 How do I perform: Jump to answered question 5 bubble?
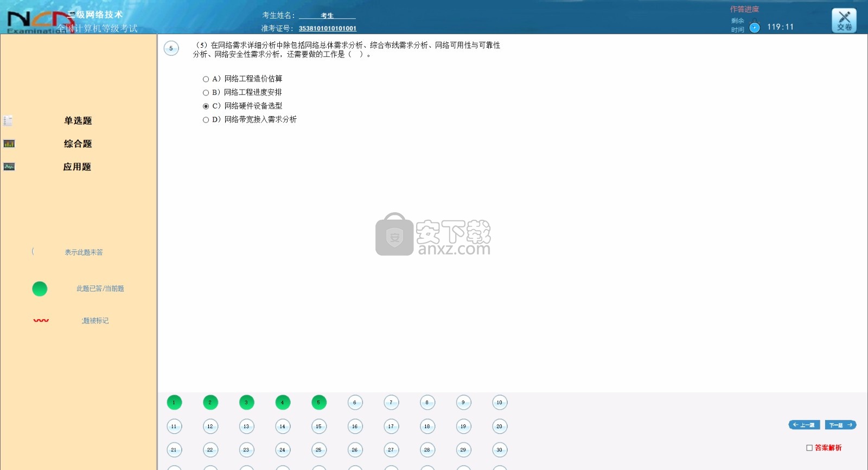319,402
